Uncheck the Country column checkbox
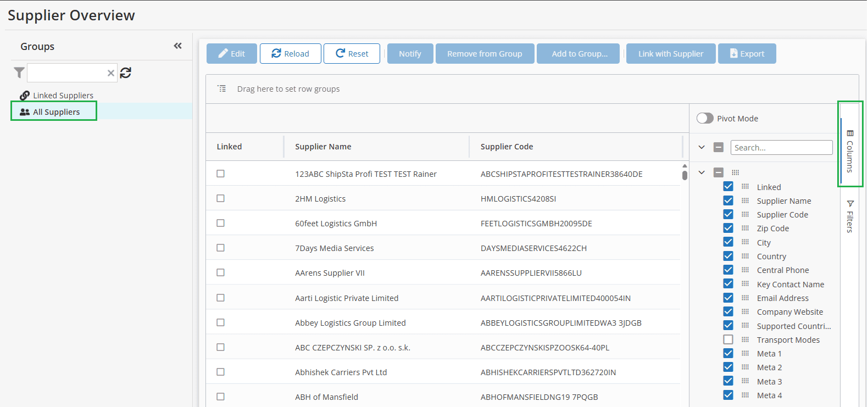The width and height of the screenshot is (868, 407). pyautogui.click(x=728, y=256)
